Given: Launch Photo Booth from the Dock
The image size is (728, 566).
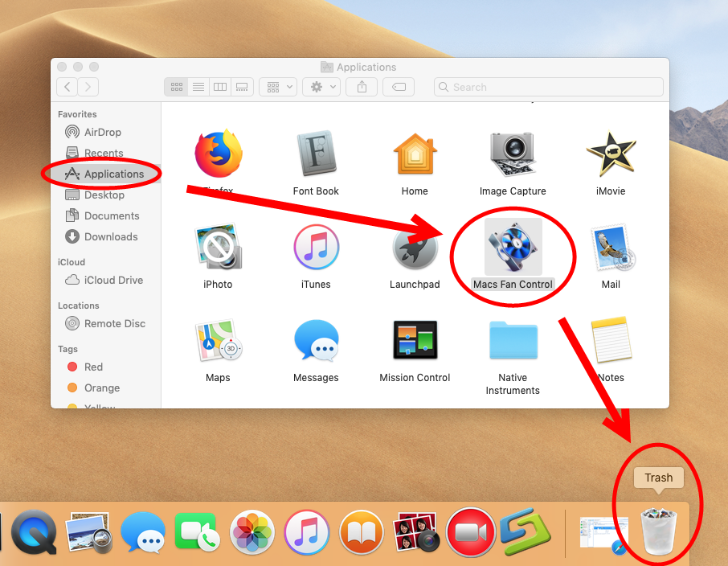Looking at the screenshot, I should coord(415,532).
